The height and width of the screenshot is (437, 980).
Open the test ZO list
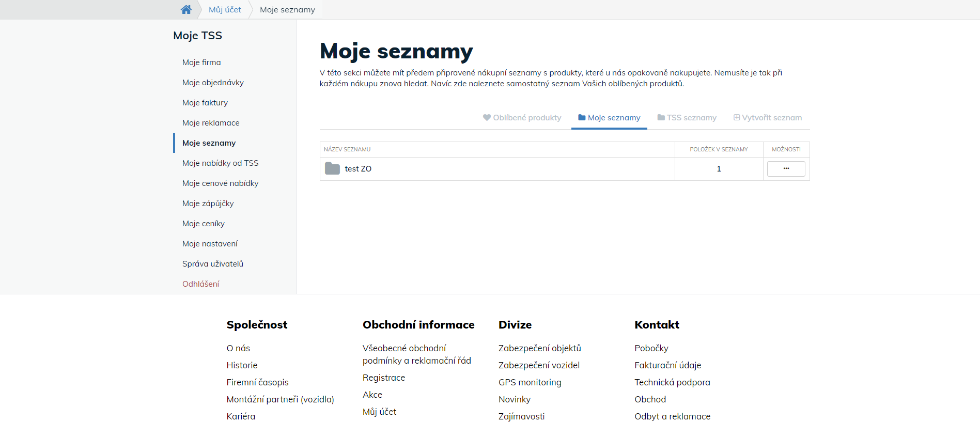point(358,169)
